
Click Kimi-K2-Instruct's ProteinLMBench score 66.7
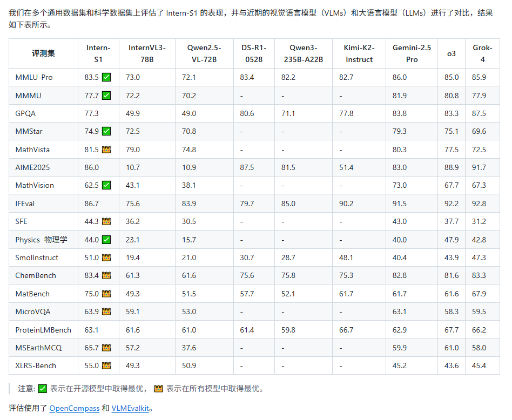346,330
